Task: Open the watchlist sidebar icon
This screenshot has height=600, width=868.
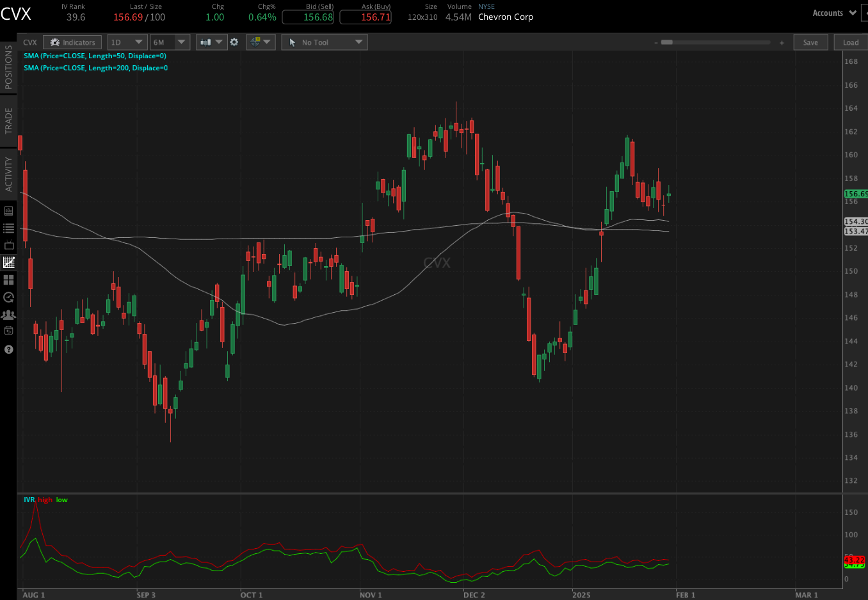Action: (8, 228)
